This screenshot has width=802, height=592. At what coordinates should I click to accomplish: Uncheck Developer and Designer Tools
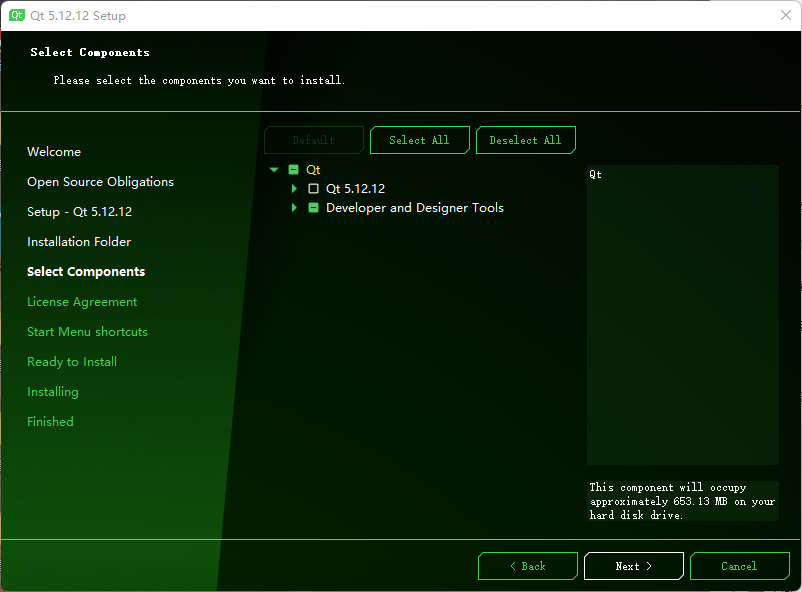313,207
